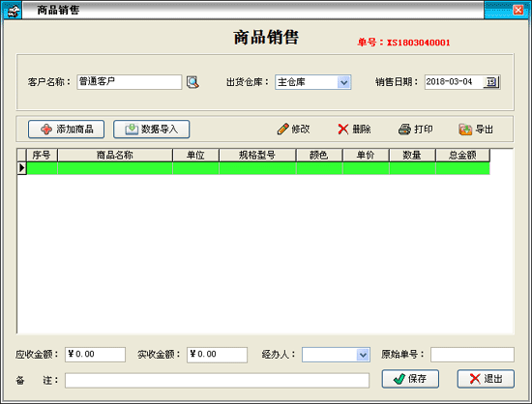Image resolution: width=532 pixels, height=404 pixels.
Task: Click the 打印 printer icon
Action: click(x=404, y=130)
